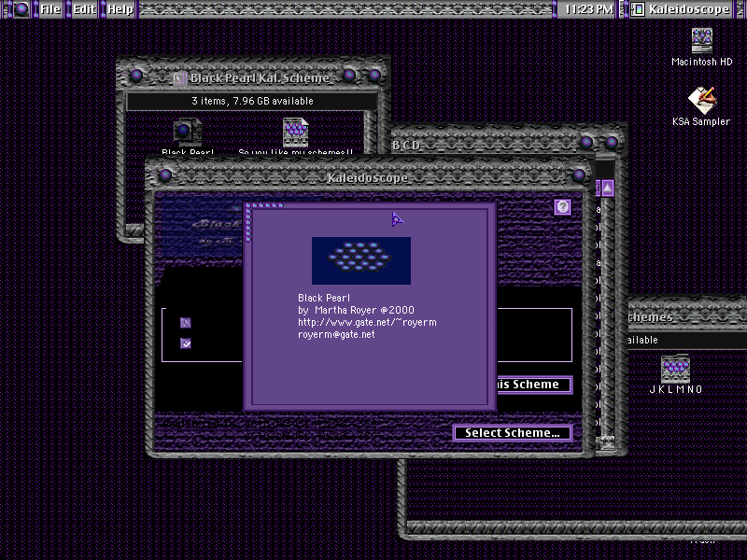
Task: Click the scroll up arrow in B C D window
Action: click(x=608, y=189)
